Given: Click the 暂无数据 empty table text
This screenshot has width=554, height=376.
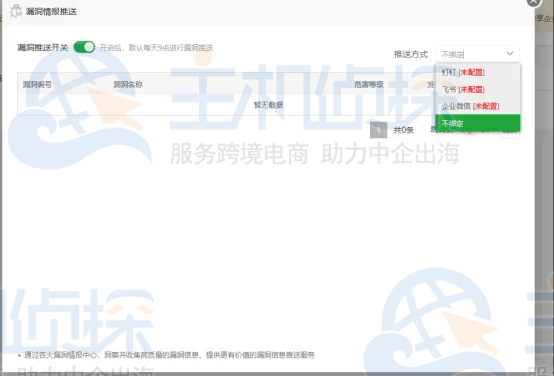Looking at the screenshot, I should click(269, 105).
